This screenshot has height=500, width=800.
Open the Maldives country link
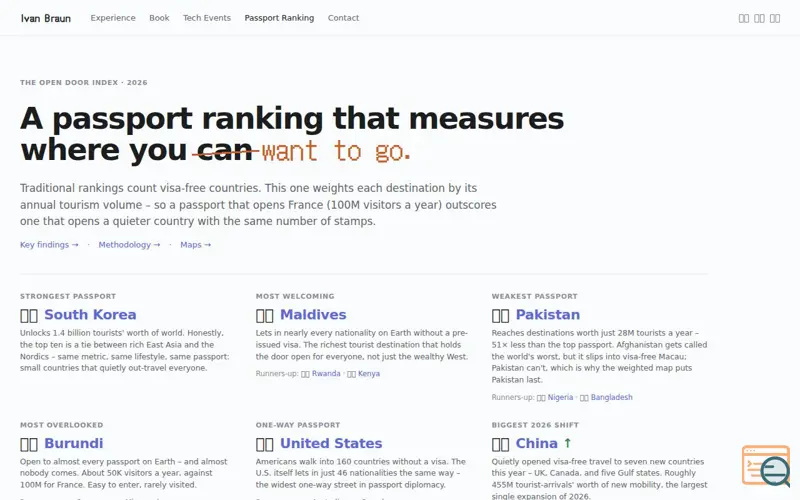(x=313, y=315)
